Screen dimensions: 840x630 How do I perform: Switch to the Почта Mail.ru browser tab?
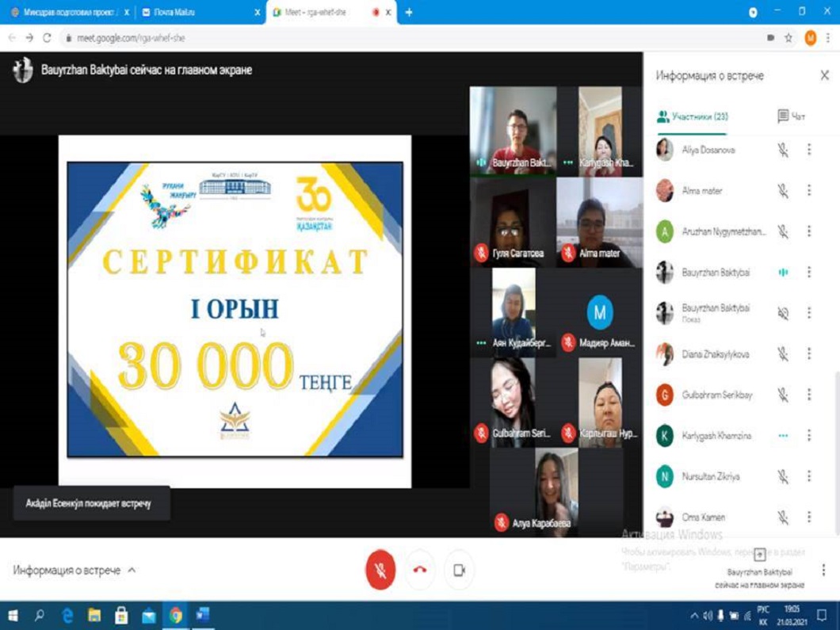tap(198, 13)
